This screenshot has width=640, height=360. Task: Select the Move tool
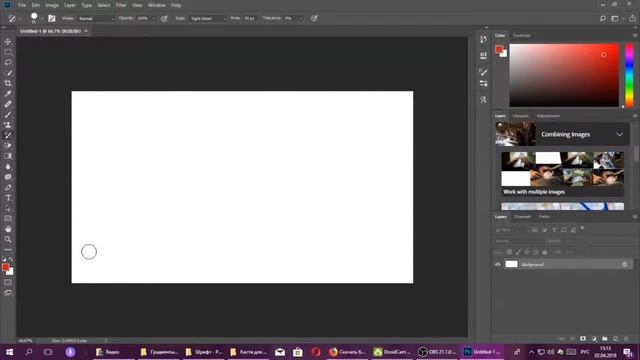coord(8,42)
